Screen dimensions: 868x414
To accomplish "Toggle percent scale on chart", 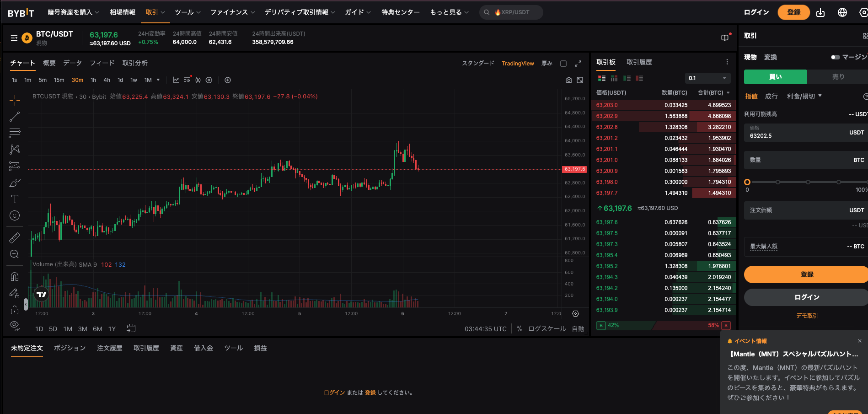I will (x=520, y=329).
